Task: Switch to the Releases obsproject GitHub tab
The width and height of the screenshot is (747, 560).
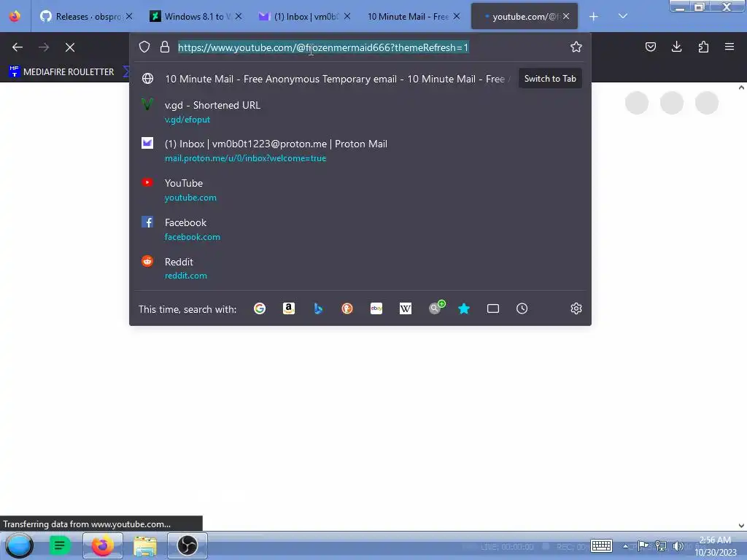Action: tap(86, 16)
